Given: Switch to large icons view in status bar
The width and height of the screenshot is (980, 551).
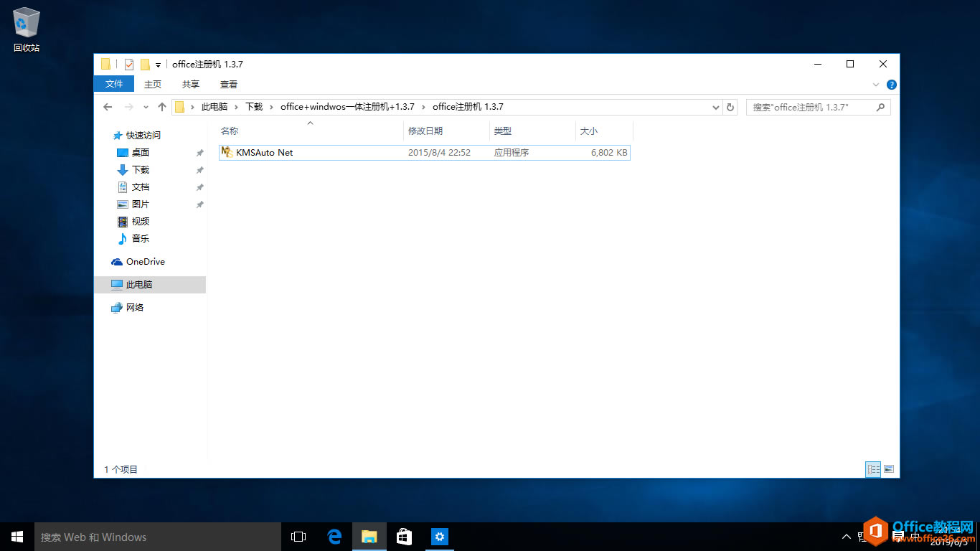Looking at the screenshot, I should [x=889, y=469].
